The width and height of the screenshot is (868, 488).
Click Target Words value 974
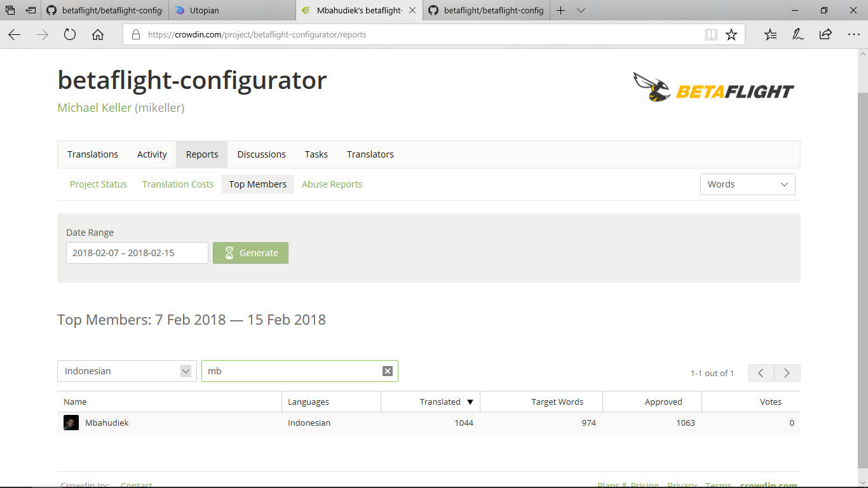click(x=588, y=423)
